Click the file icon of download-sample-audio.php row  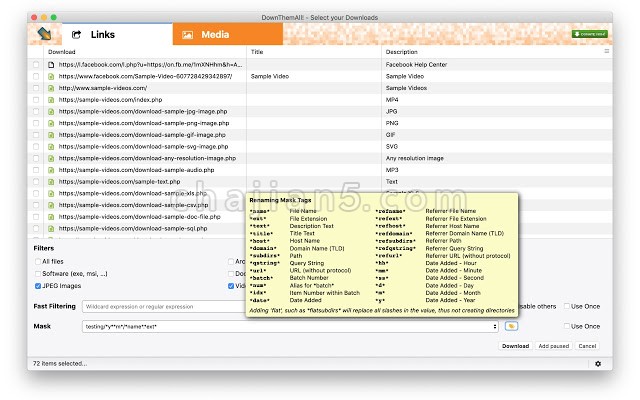[51, 170]
